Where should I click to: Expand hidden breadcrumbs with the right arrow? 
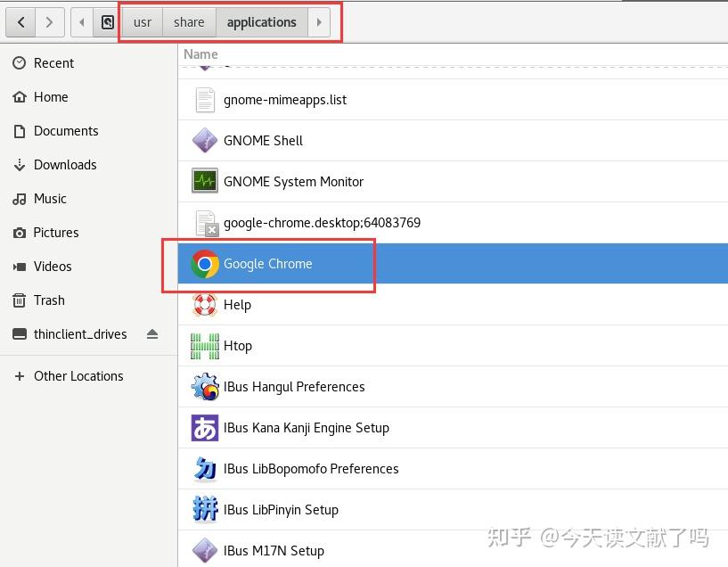coord(320,22)
